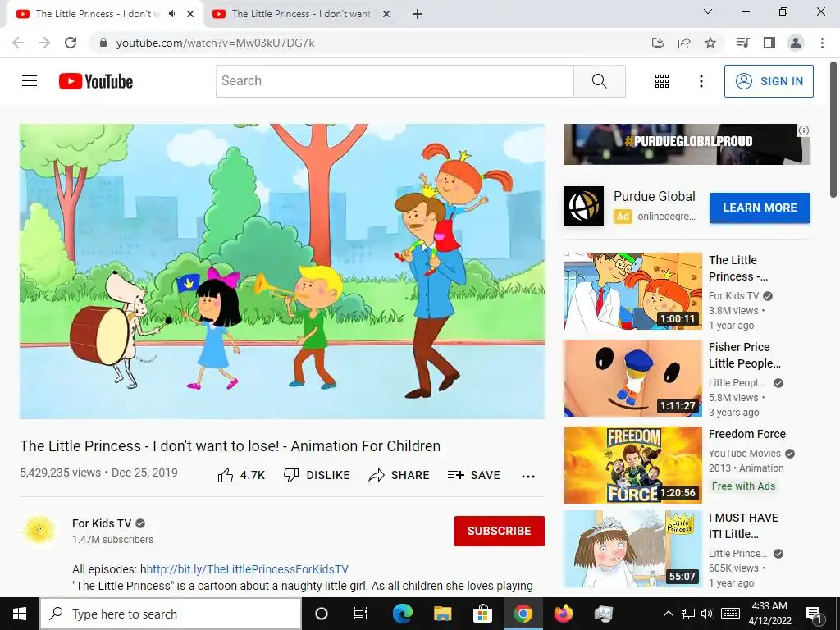Save the video to a playlist

473,475
